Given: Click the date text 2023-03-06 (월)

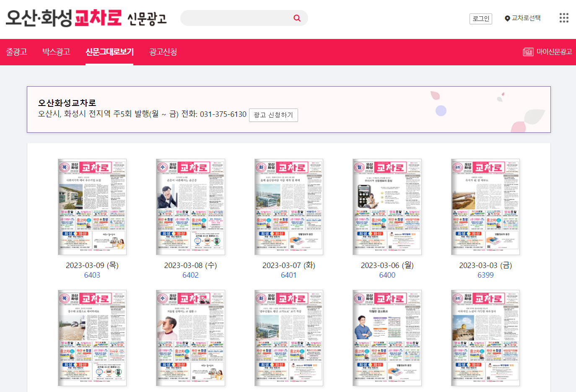Looking at the screenshot, I should coord(387,265).
